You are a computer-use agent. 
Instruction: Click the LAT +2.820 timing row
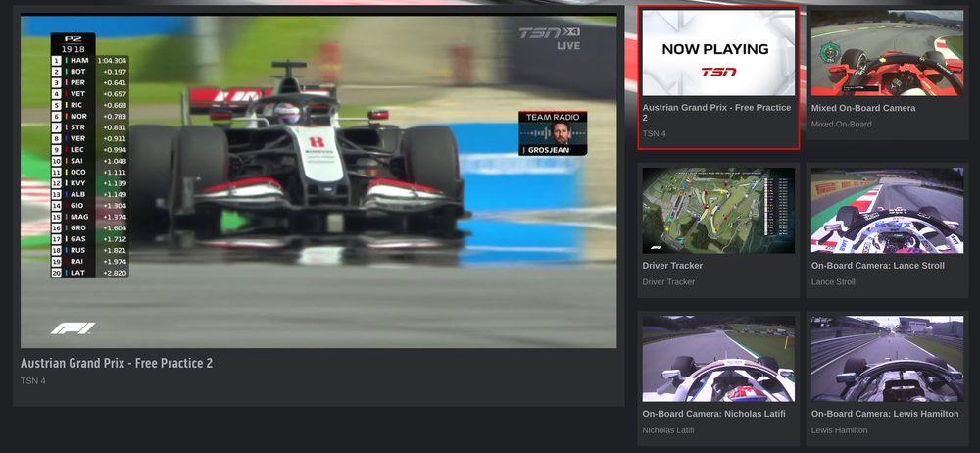(89, 273)
